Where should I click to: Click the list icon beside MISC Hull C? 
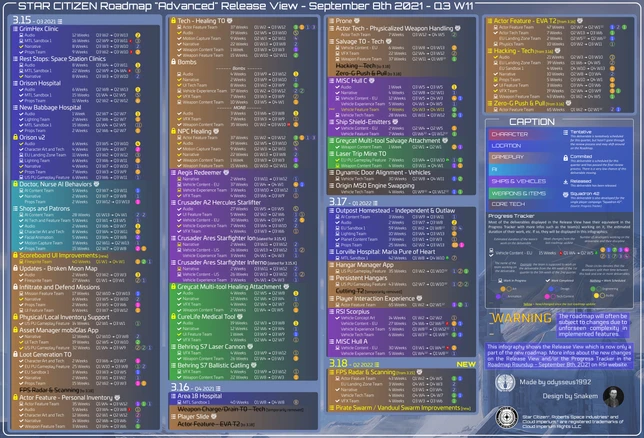coord(336,79)
